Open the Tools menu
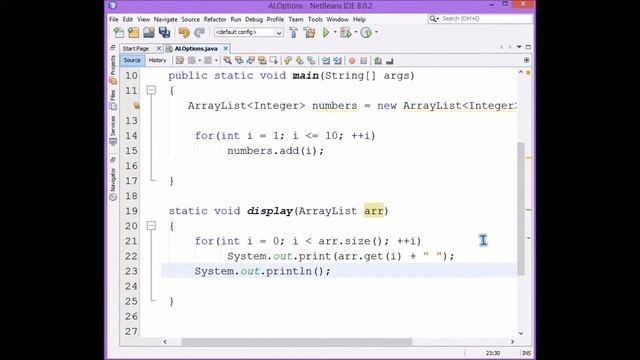640x360 pixels. pos(315,19)
